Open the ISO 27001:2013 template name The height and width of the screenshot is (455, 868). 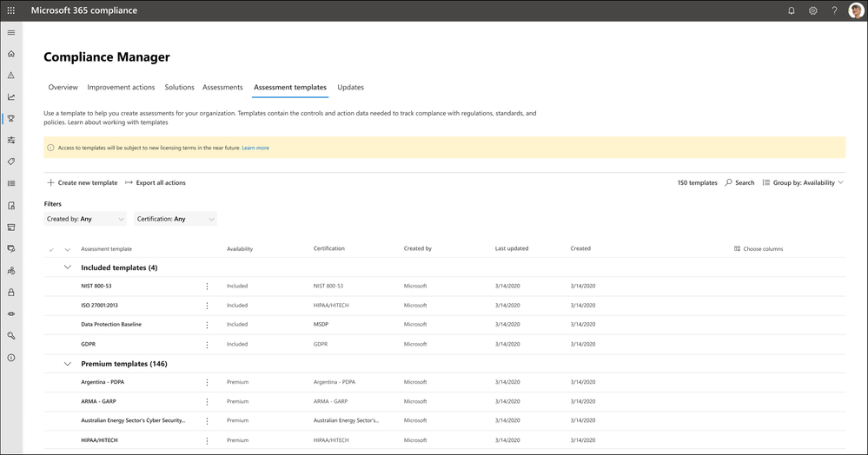point(100,306)
